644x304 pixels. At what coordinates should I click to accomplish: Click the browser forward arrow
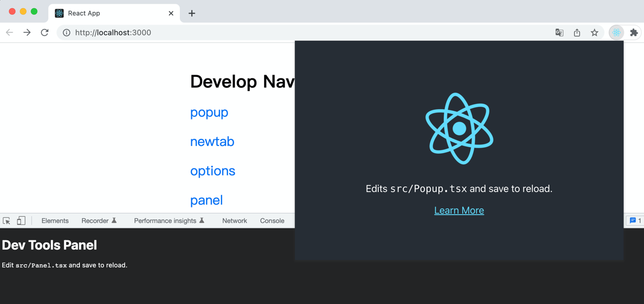click(27, 32)
